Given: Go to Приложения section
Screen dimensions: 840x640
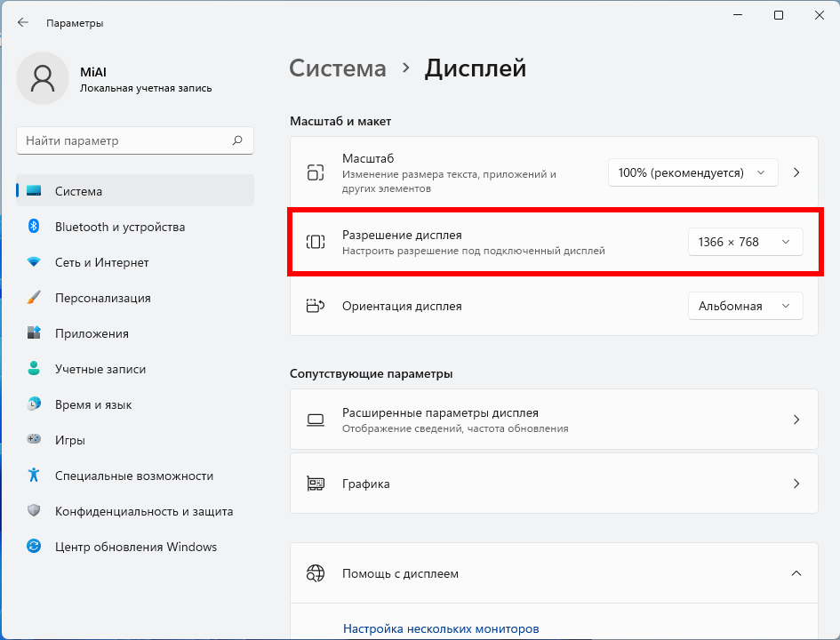Looking at the screenshot, I should coord(92,333).
